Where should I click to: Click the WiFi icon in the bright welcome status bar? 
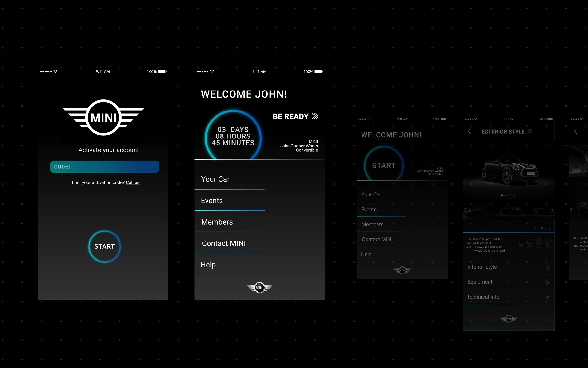pos(212,71)
